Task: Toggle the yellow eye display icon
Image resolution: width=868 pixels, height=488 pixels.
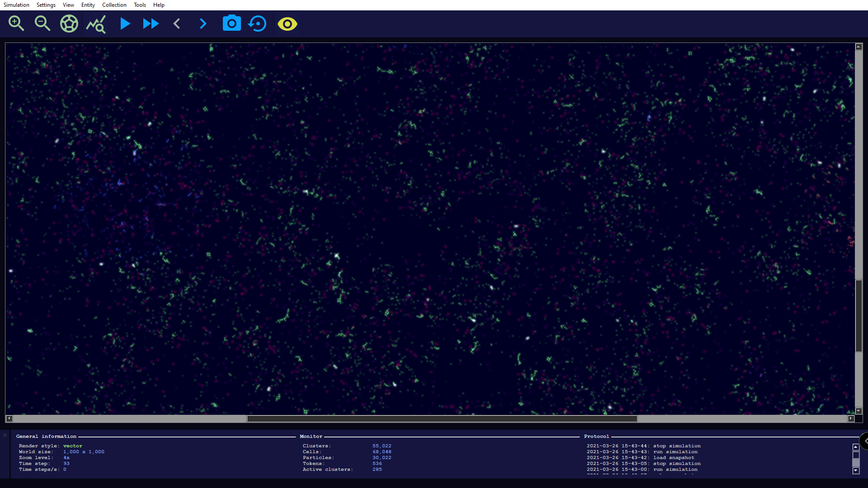Action: pos(287,23)
